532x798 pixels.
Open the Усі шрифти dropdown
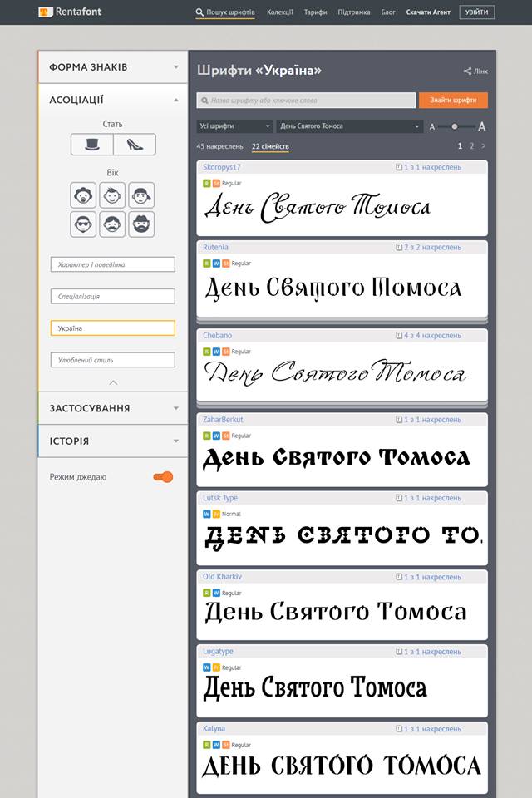click(234, 126)
